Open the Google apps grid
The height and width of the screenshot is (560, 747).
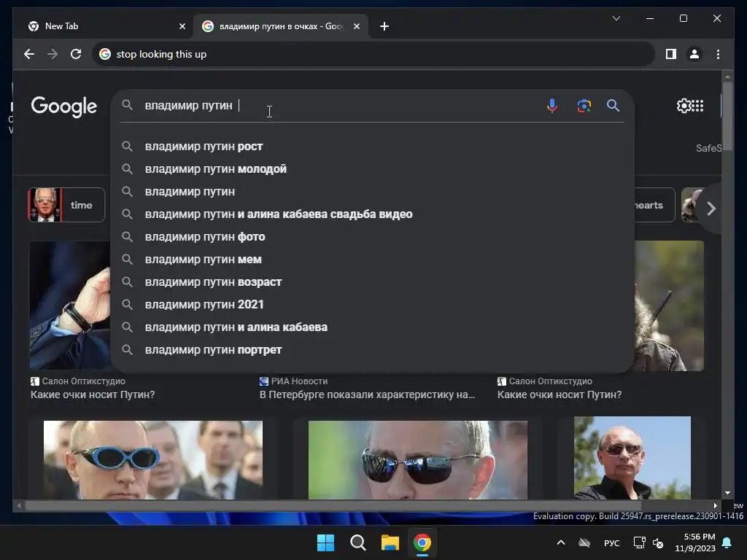pos(698,105)
